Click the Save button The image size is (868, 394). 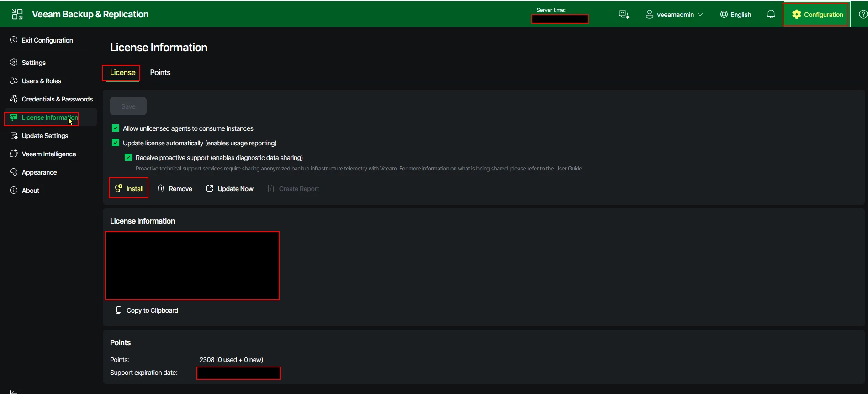[x=128, y=106]
